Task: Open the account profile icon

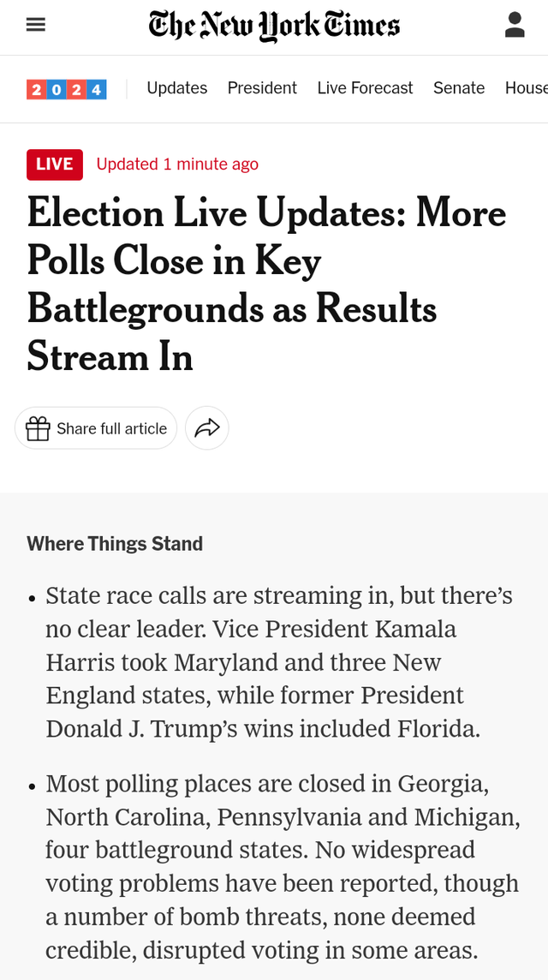Action: pyautogui.click(x=515, y=25)
